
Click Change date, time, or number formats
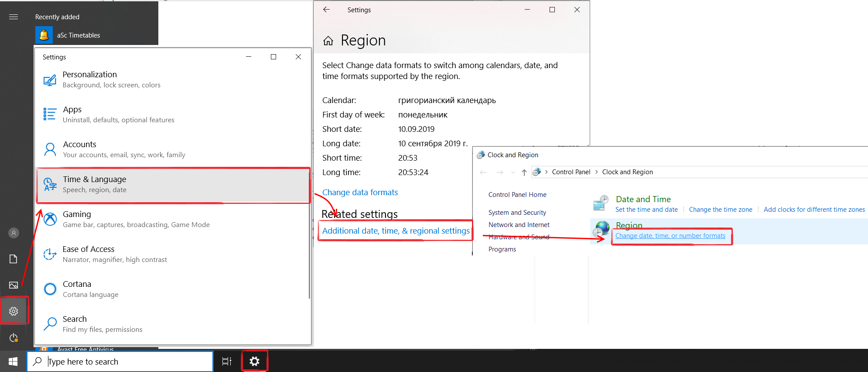pyautogui.click(x=670, y=236)
